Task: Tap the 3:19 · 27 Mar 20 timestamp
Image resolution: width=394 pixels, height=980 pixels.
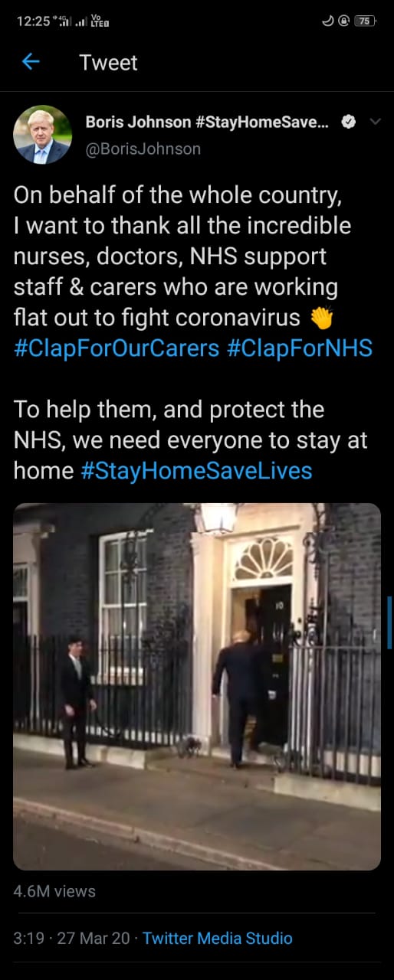Action: 72,938
